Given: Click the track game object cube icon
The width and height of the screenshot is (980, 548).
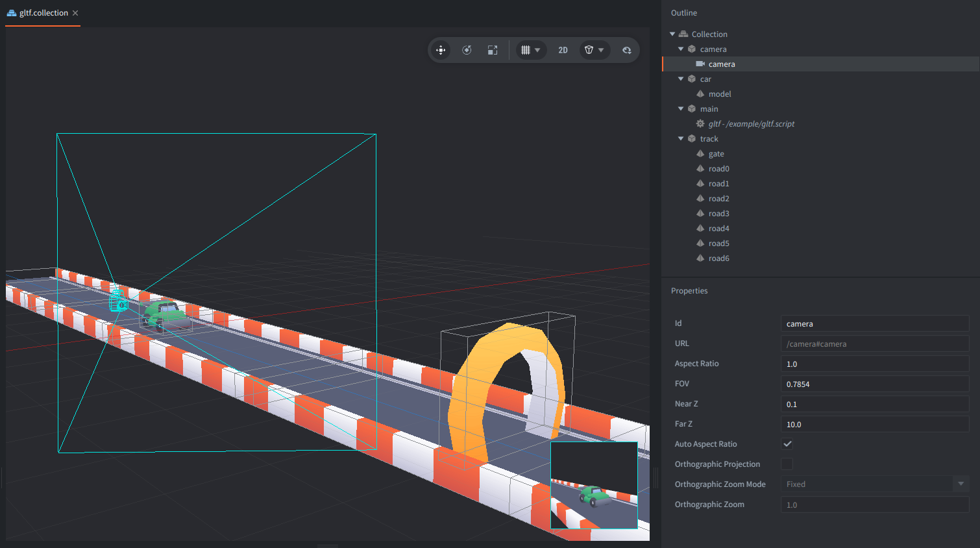Looking at the screenshot, I should coord(692,139).
